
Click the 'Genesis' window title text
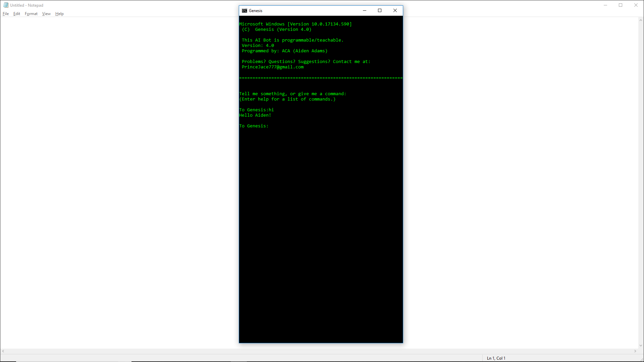[x=256, y=11]
